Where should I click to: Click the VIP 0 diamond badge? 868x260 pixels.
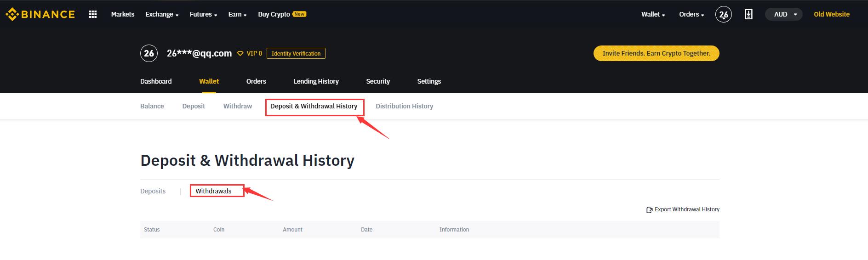click(249, 53)
